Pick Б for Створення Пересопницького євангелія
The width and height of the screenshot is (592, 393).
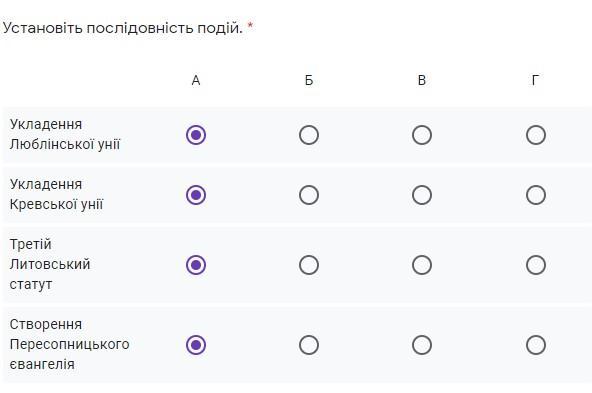click(309, 345)
